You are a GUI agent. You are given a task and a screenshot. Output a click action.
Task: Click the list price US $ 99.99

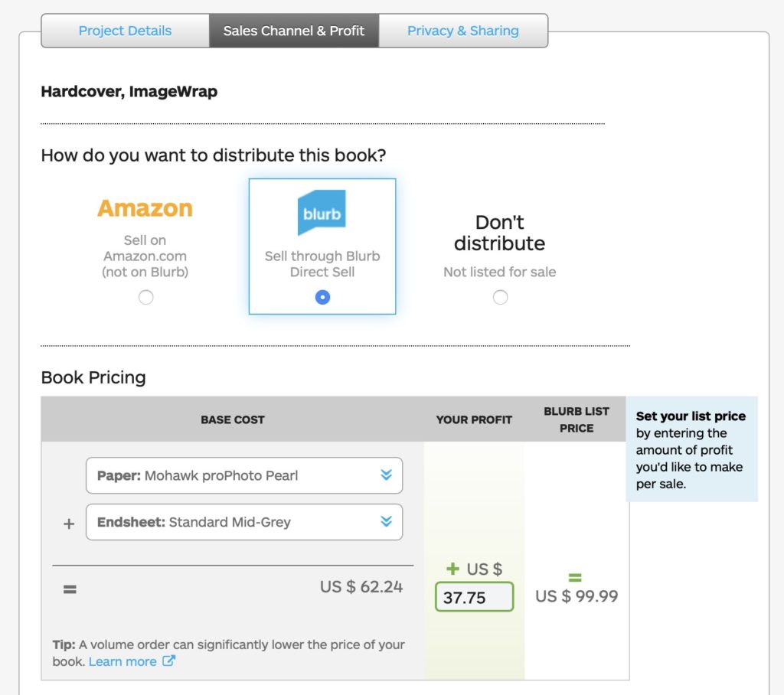pyautogui.click(x=577, y=596)
